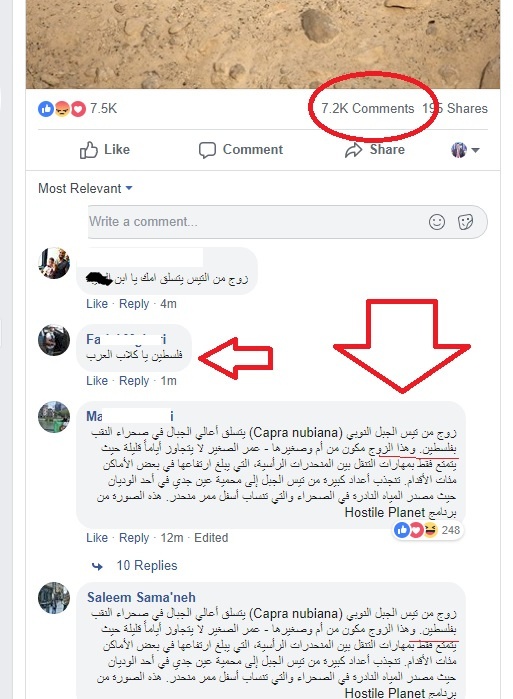This screenshot has height=699, width=513.
Task: Expand the 10 Replies thread
Action: tap(147, 566)
